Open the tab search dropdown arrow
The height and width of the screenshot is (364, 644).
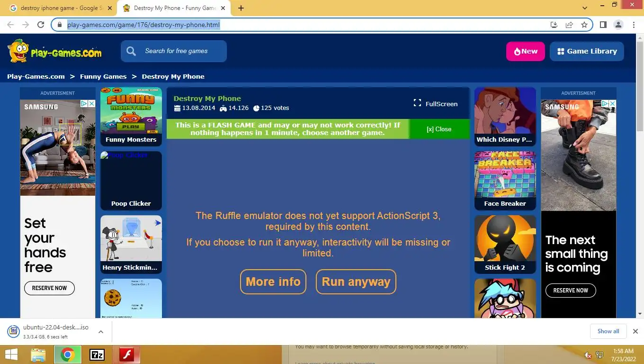(x=585, y=8)
